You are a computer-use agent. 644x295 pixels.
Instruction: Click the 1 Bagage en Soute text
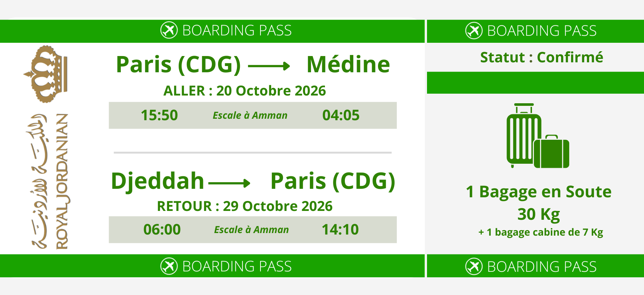539,192
